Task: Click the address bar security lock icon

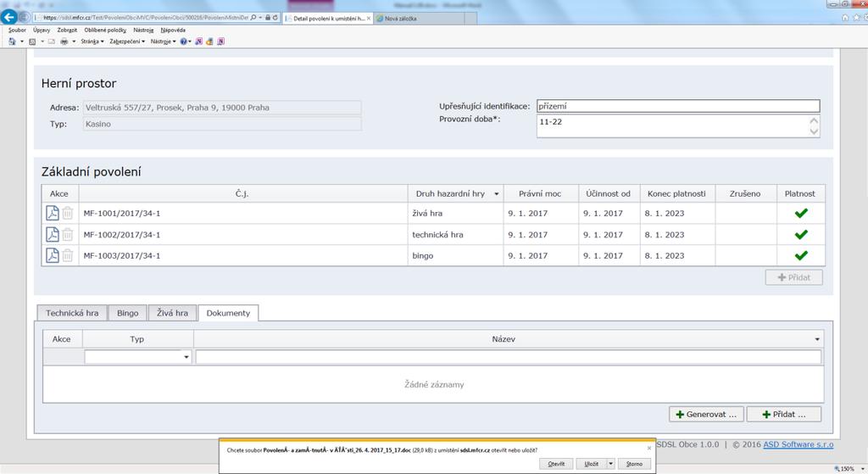Action: (x=268, y=18)
